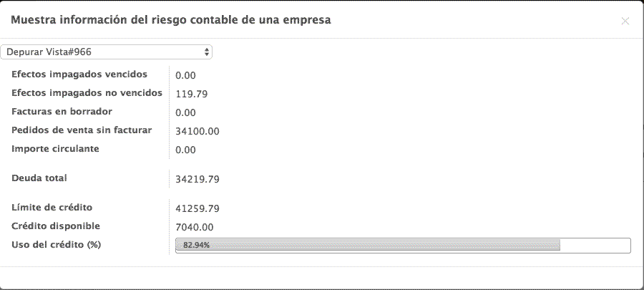Image resolution: width=644 pixels, height=290 pixels.
Task: Select the Efectos impagados vencidos label
Action: click(x=79, y=74)
